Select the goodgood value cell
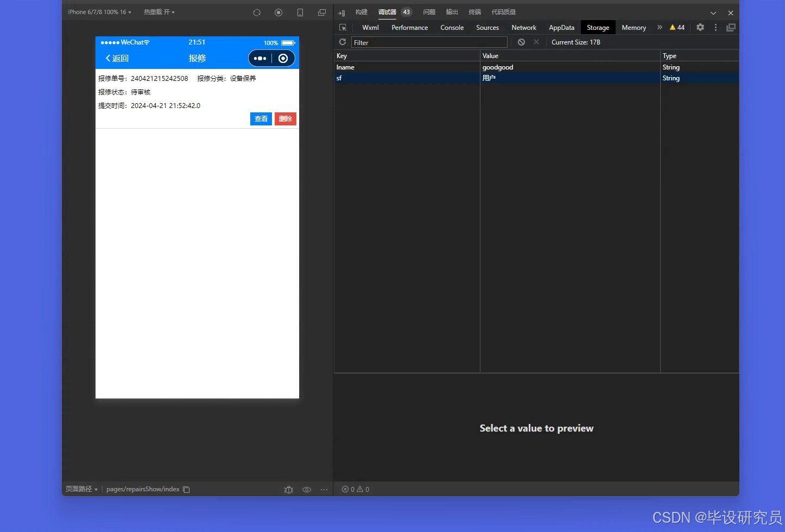The width and height of the screenshot is (785, 532). click(x=570, y=67)
